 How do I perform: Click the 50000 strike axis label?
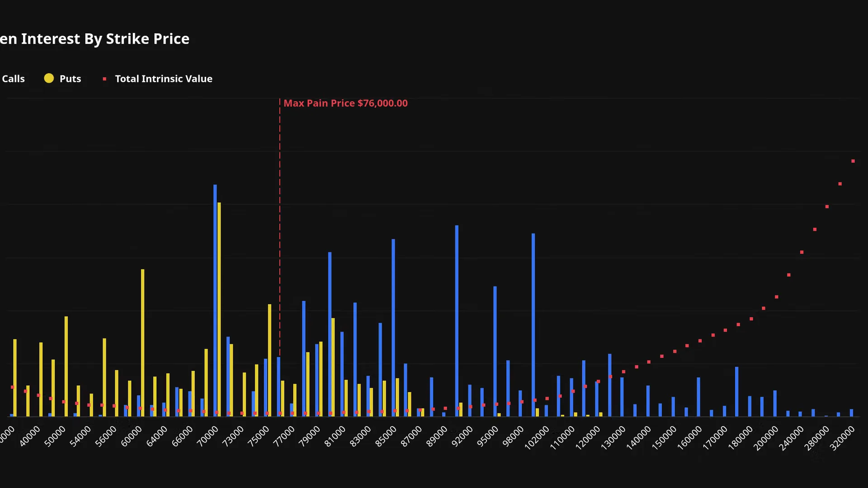(x=55, y=436)
